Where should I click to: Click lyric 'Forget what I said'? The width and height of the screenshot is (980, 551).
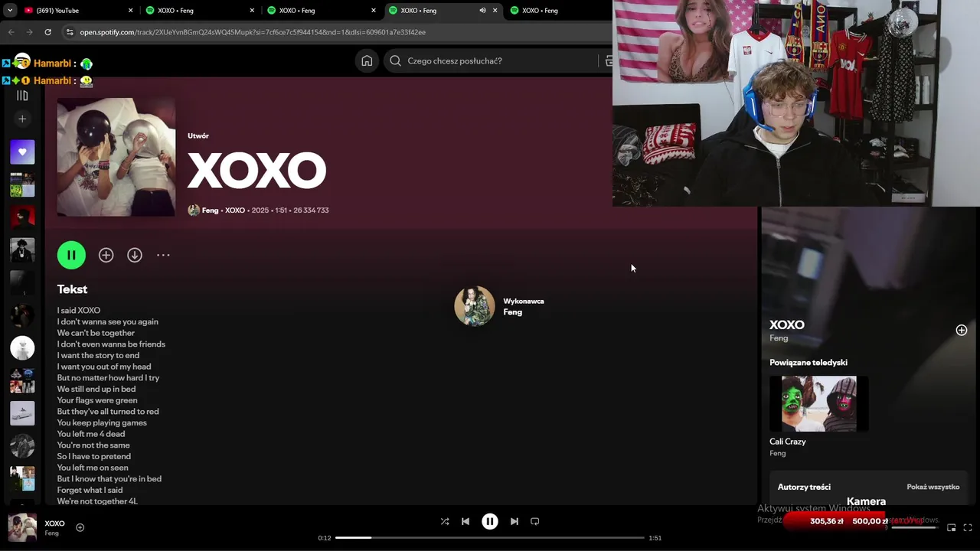coord(90,490)
